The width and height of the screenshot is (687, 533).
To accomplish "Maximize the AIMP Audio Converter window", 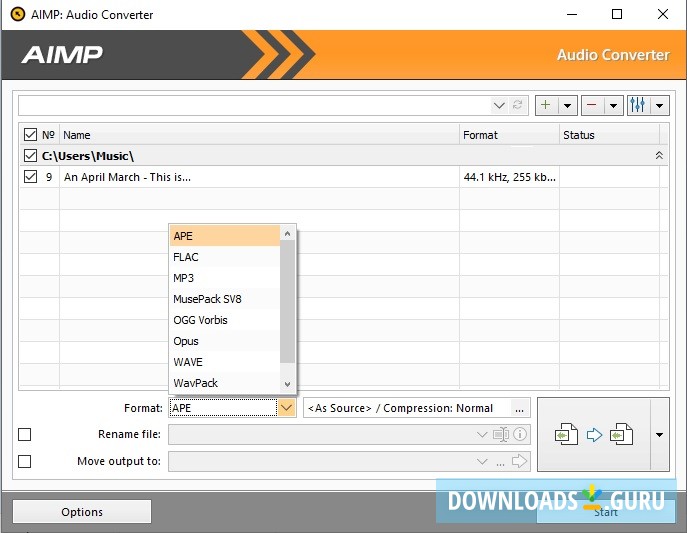I will pos(617,14).
